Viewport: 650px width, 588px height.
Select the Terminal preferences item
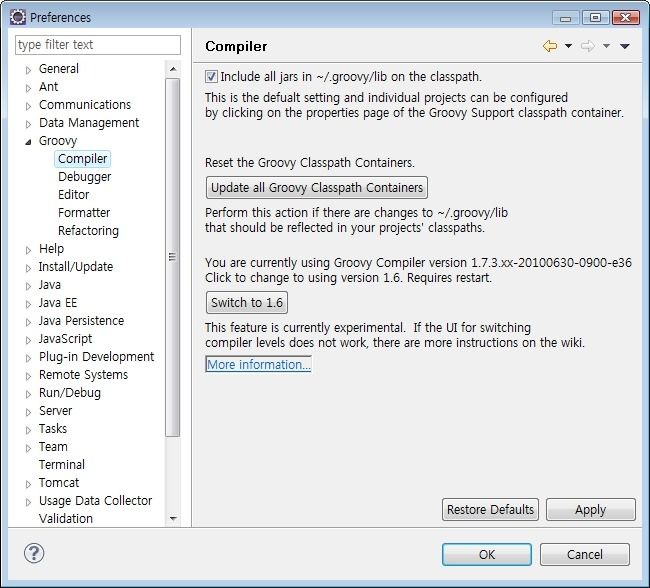(x=62, y=464)
